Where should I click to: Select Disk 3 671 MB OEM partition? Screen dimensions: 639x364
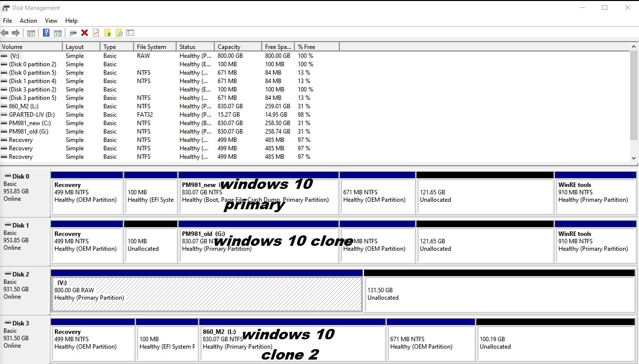pyautogui.click(x=431, y=340)
